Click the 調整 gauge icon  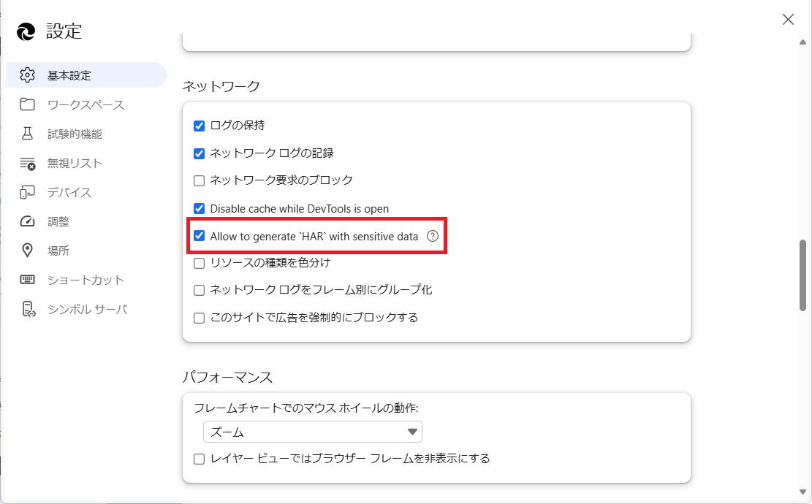click(x=28, y=221)
